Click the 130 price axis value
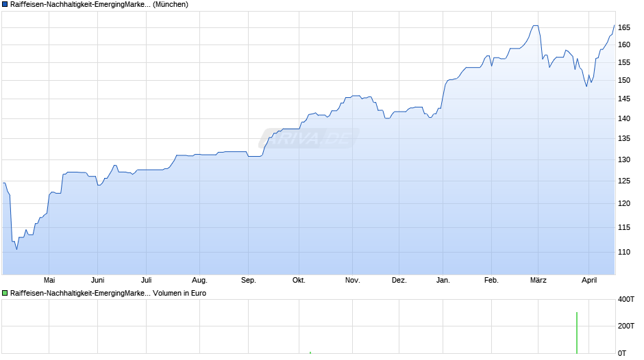The height and width of the screenshot is (360, 644). point(624,159)
